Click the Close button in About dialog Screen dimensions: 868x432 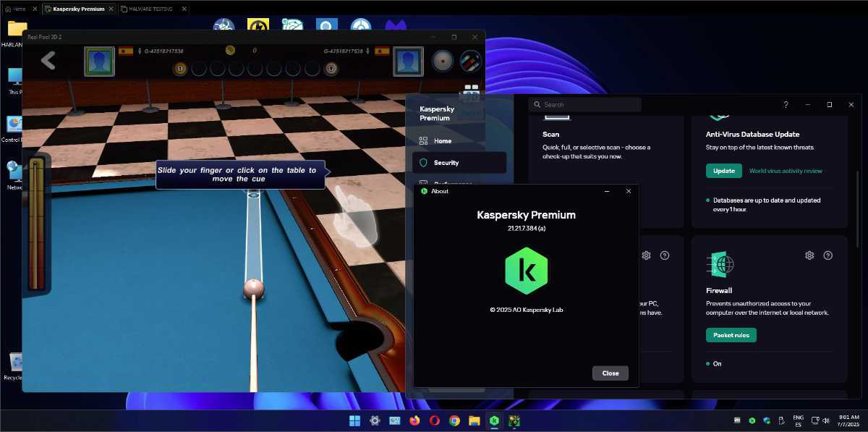(610, 373)
